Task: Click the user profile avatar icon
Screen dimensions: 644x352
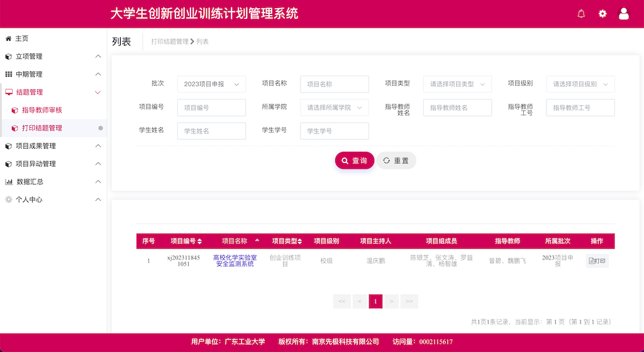Action: pos(624,14)
